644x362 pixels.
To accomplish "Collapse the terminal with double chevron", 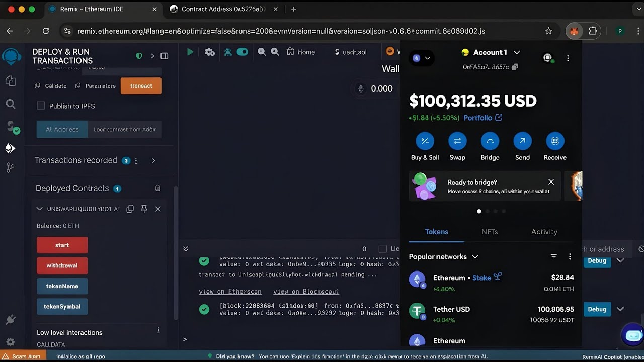I will 186,249.
